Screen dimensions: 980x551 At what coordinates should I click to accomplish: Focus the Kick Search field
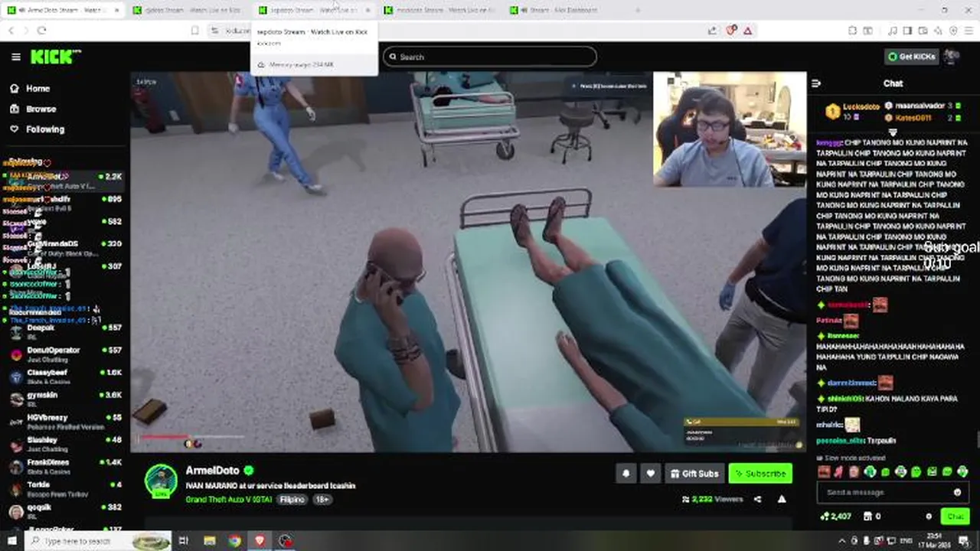click(x=490, y=57)
